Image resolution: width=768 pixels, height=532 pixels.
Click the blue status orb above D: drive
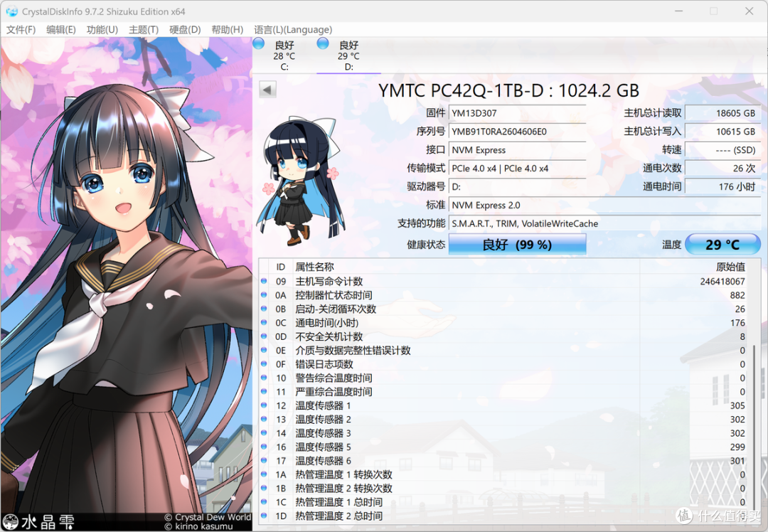pyautogui.click(x=323, y=44)
